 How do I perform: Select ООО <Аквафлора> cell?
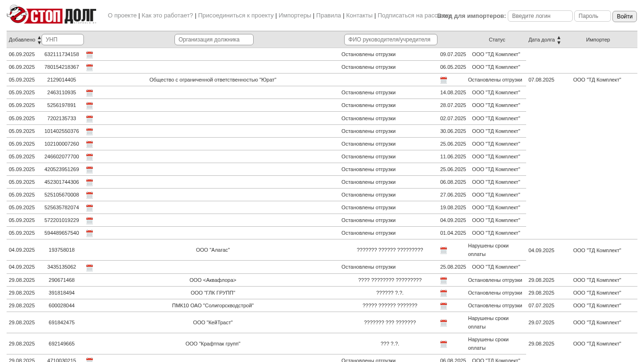213,280
